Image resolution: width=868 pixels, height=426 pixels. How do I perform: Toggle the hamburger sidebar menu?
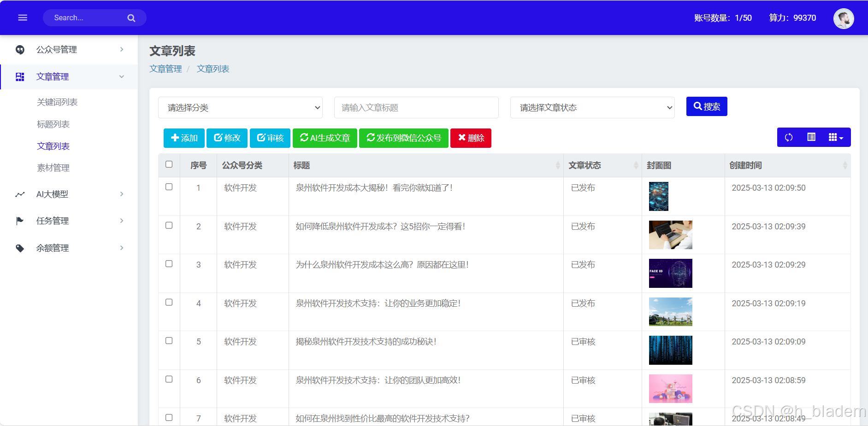click(23, 18)
